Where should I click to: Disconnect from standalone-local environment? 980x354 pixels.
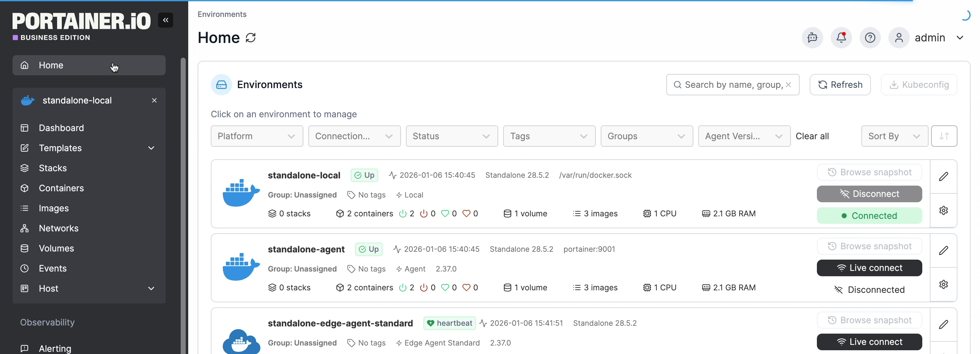869,194
